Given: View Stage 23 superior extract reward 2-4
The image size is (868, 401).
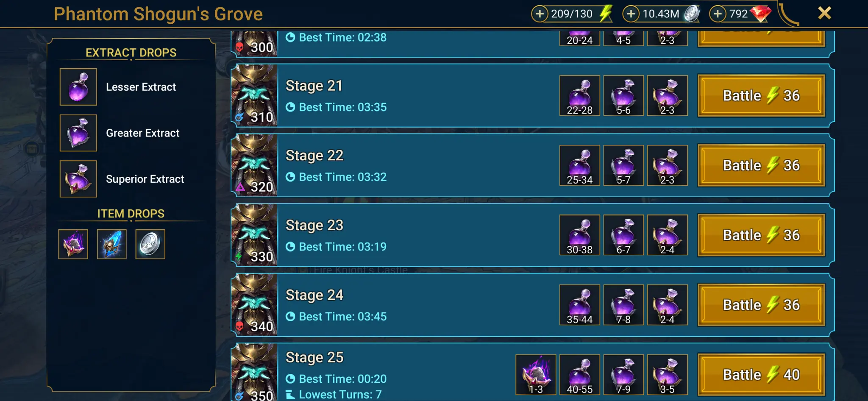Looking at the screenshot, I should tap(667, 235).
